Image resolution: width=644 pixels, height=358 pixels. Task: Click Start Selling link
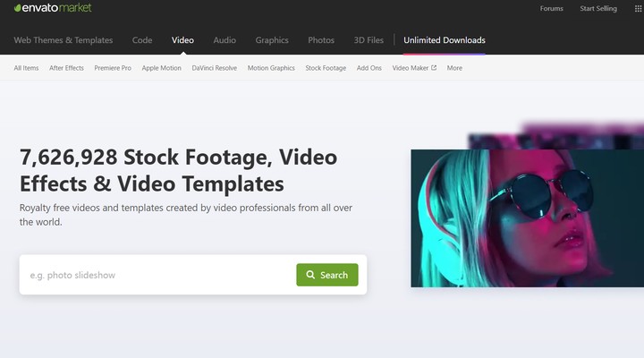pos(598,9)
